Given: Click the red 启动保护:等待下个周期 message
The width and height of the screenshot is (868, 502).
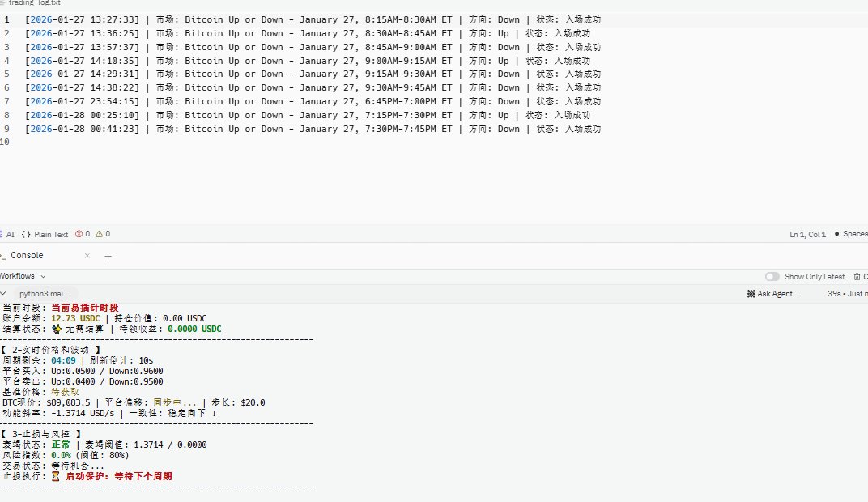Looking at the screenshot, I should (x=118, y=477).
